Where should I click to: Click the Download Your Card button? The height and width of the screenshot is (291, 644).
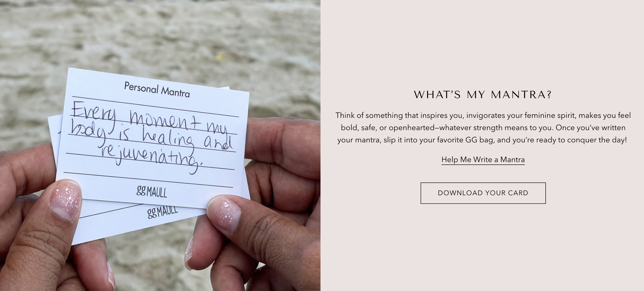483,193
